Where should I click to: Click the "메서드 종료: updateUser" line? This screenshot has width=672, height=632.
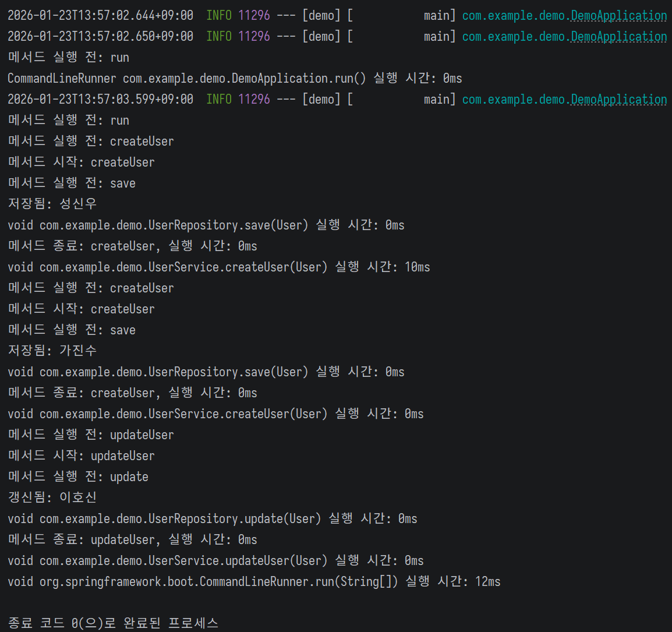point(132,539)
